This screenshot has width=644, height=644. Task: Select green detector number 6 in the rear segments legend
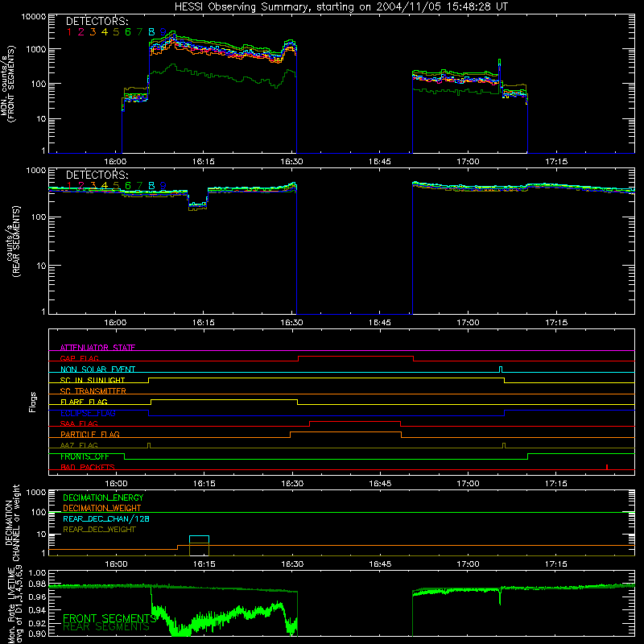pos(128,186)
